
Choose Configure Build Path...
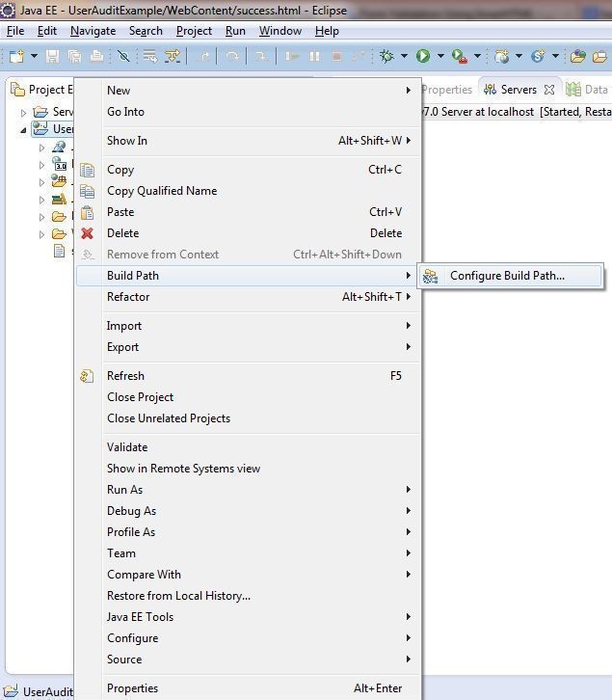click(511, 276)
